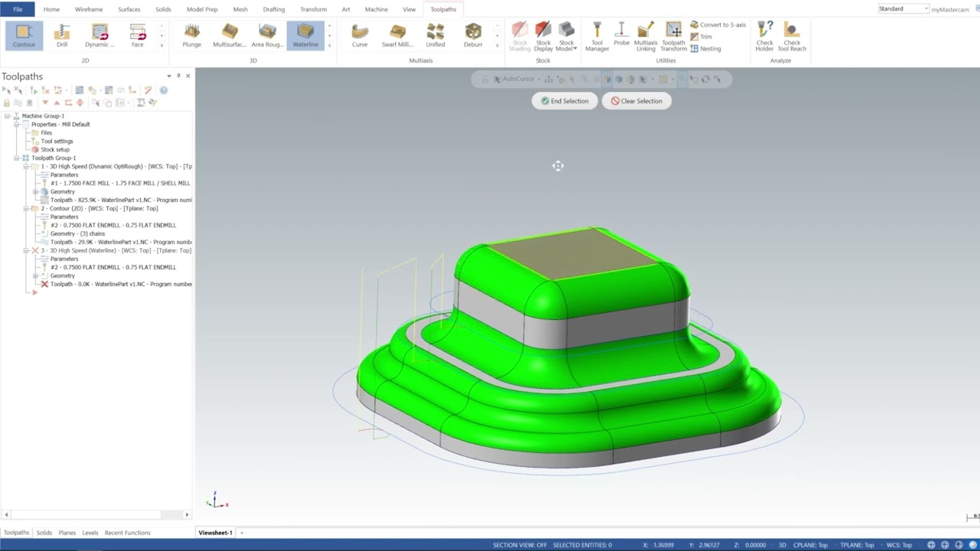This screenshot has height=551, width=980.
Task: Expand the Multiaxis toolpath gallery
Action: (497, 46)
